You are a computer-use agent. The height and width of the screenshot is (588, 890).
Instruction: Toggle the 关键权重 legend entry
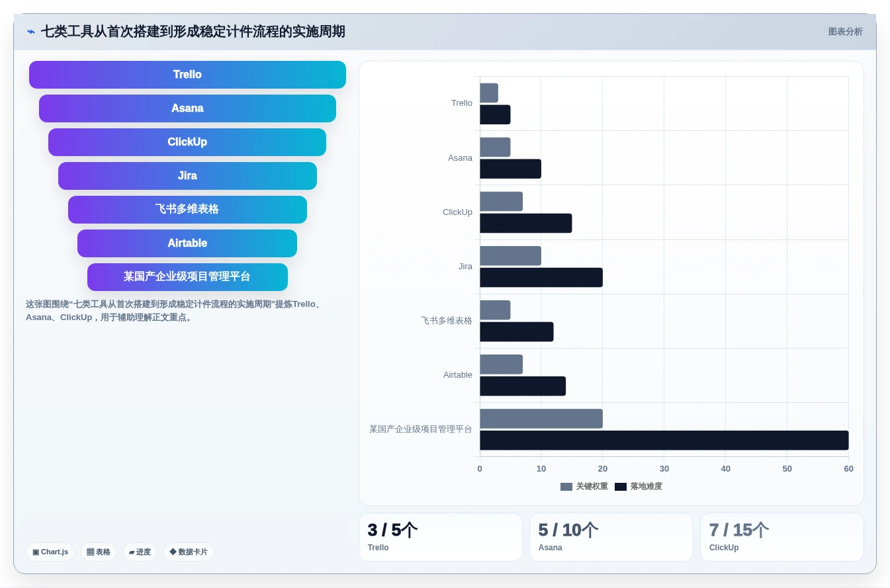584,487
